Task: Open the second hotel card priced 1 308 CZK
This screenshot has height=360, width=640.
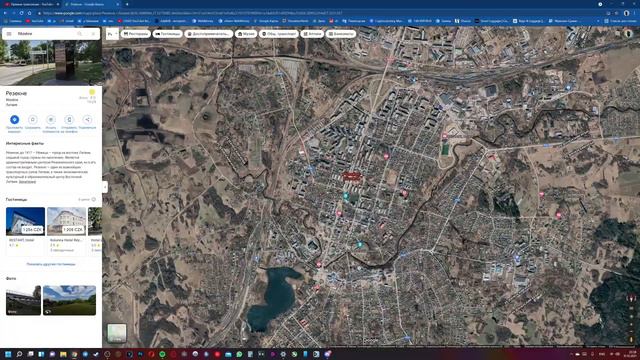Action: (x=67, y=231)
